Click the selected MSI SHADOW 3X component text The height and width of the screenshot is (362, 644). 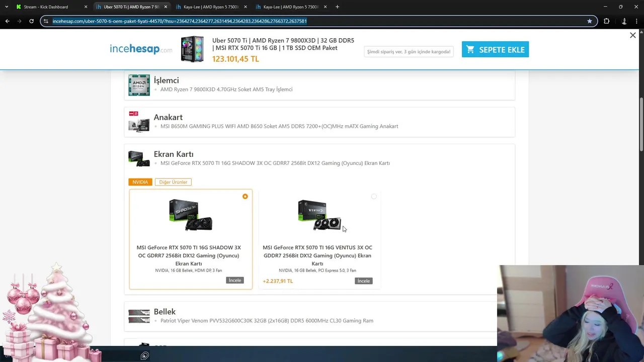(275, 163)
